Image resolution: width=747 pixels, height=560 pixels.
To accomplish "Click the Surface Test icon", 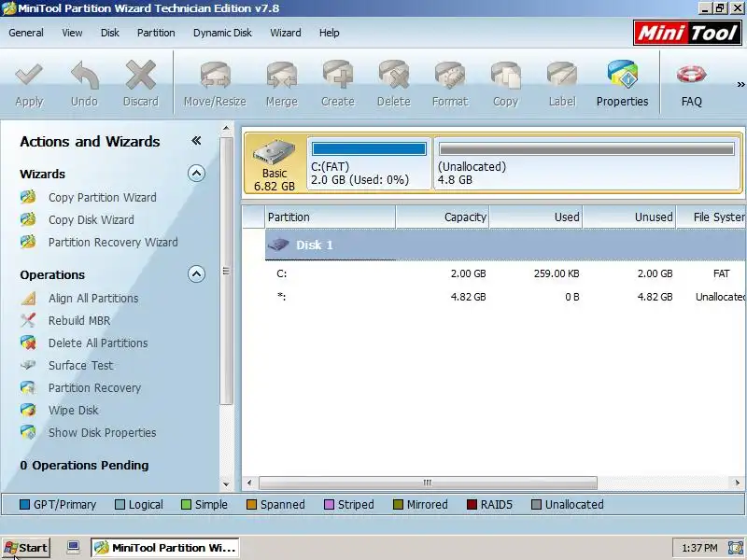I will coord(28,365).
